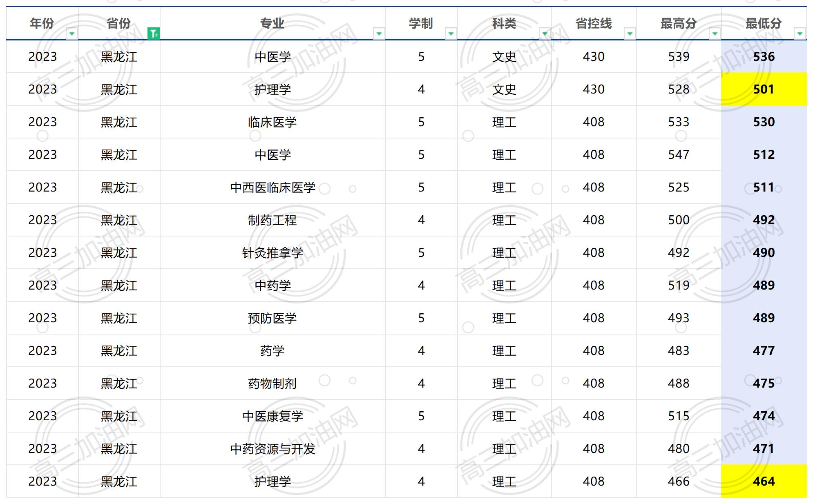
Task: Select the 省控线 header cell
Action: (594, 23)
